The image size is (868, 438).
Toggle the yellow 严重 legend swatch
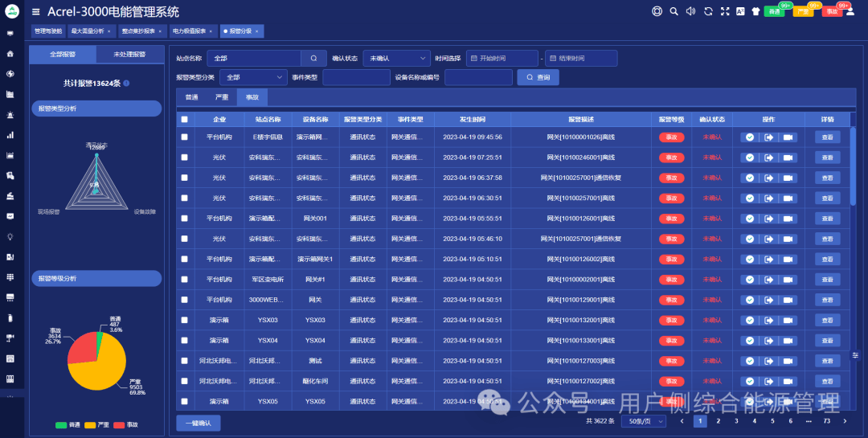tap(90, 425)
